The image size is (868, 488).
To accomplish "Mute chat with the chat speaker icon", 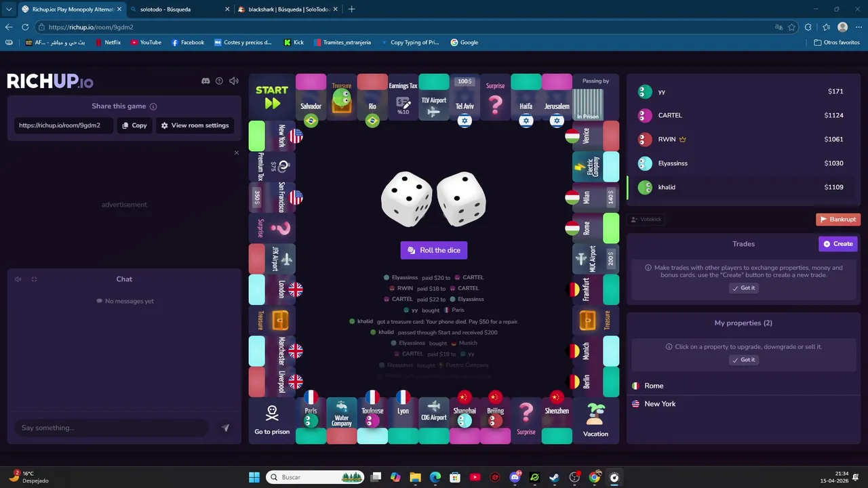I will point(18,279).
